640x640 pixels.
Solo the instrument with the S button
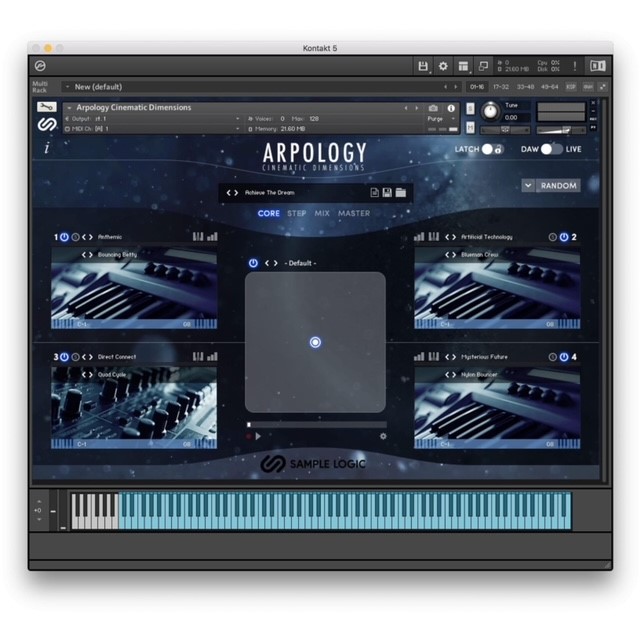point(470,108)
